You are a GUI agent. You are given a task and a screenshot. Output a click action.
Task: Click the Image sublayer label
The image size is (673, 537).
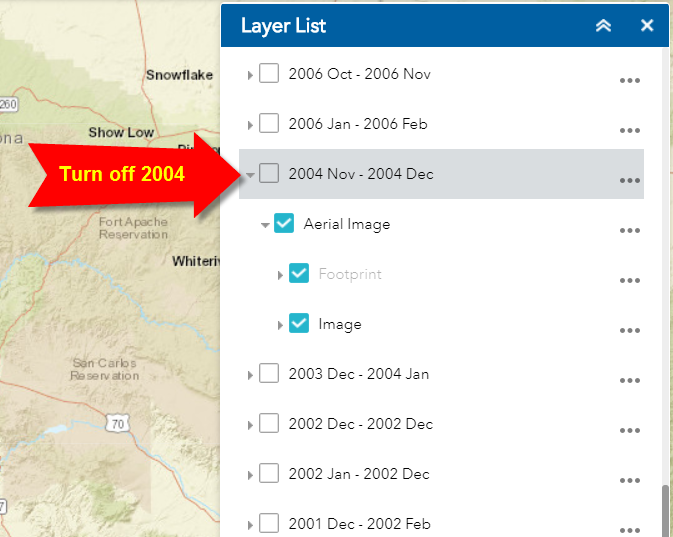[x=340, y=324]
